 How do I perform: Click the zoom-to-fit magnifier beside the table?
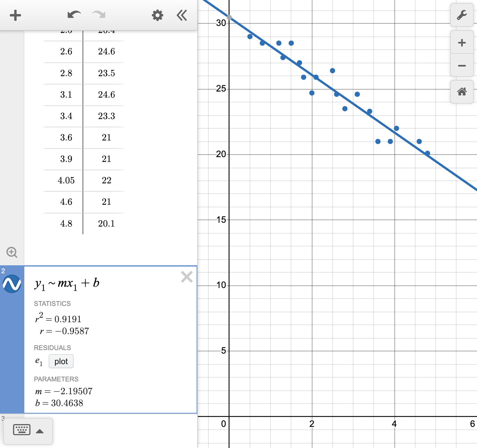[12, 252]
